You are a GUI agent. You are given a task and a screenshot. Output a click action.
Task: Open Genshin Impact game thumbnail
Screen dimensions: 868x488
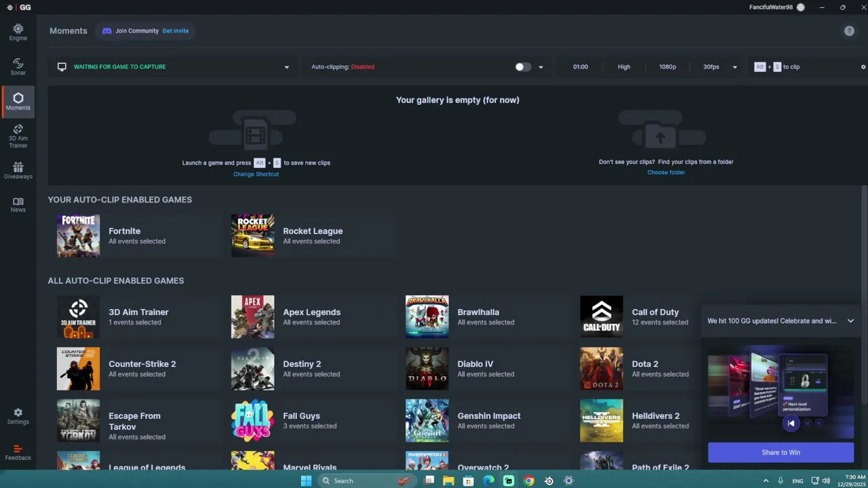[427, 421]
